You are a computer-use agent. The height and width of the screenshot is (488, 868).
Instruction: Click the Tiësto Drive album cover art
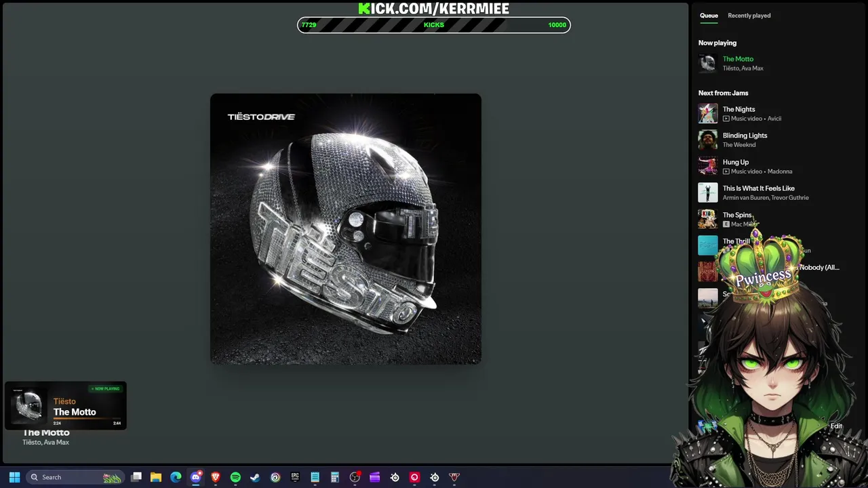click(x=346, y=229)
